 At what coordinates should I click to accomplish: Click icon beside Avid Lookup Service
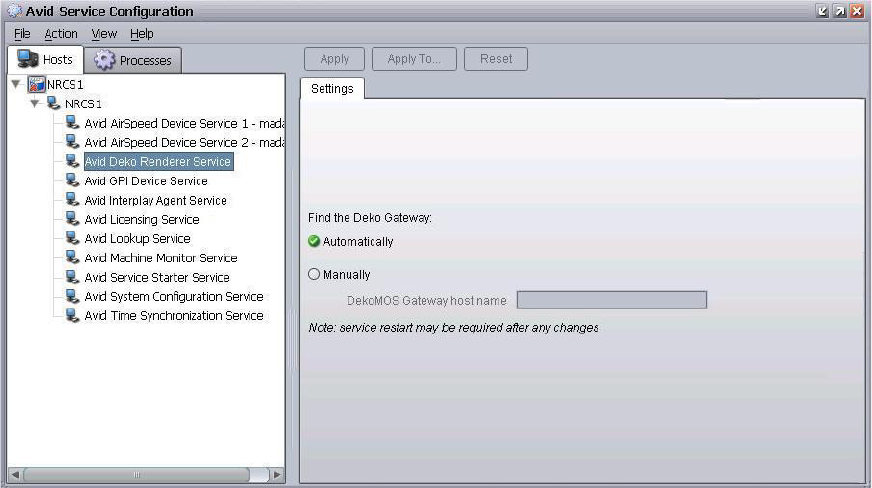tap(72, 238)
